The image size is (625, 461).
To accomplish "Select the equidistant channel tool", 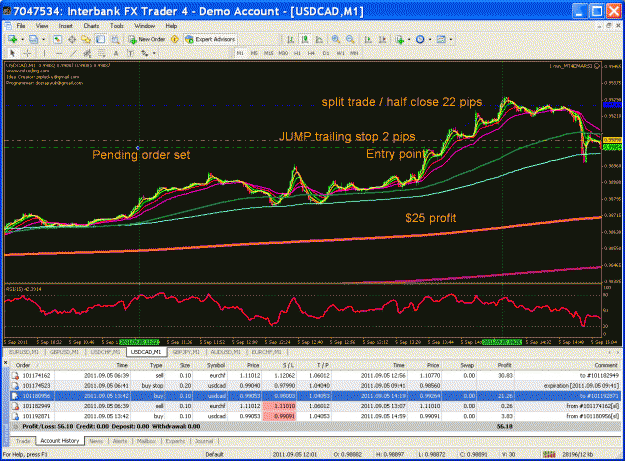I will tap(87, 53).
